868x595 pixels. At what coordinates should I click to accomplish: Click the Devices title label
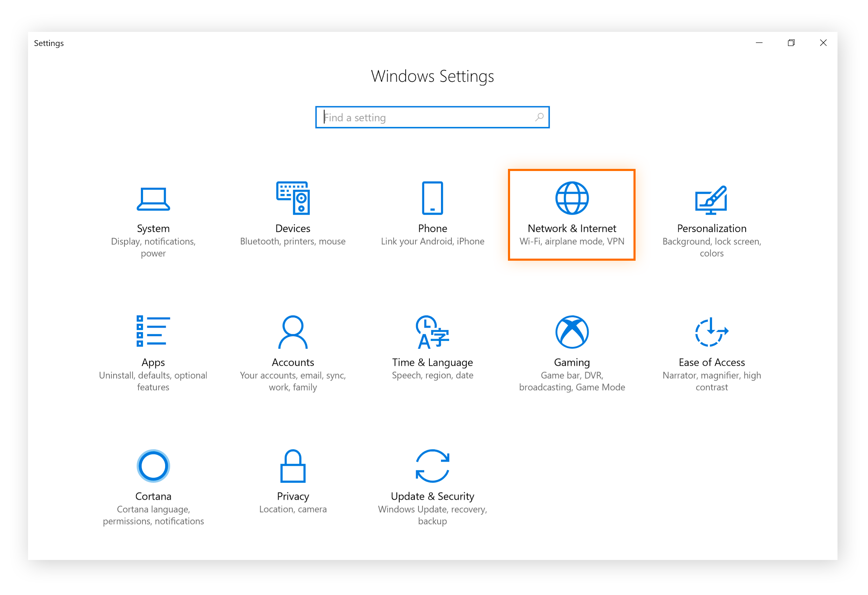point(293,228)
